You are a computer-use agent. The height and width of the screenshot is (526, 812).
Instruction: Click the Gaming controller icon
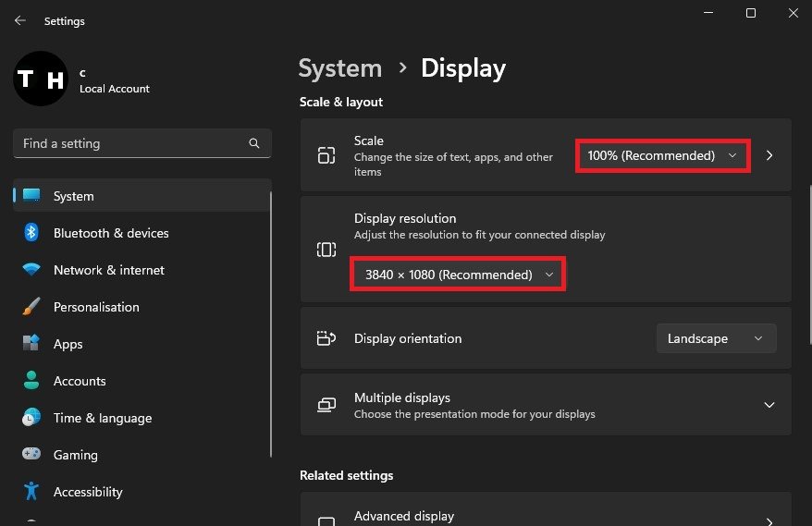point(31,455)
